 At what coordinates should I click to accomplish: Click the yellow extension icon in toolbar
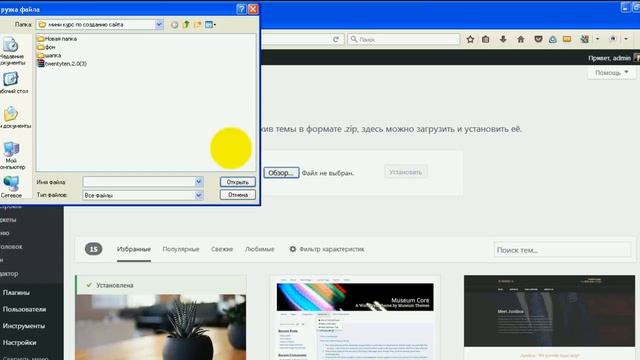[x=567, y=39]
